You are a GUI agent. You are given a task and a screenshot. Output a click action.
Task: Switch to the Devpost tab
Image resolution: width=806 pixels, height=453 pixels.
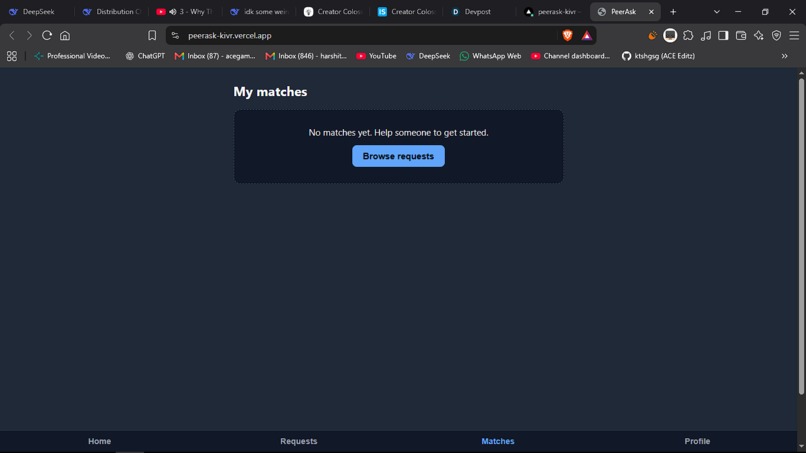pyautogui.click(x=478, y=11)
